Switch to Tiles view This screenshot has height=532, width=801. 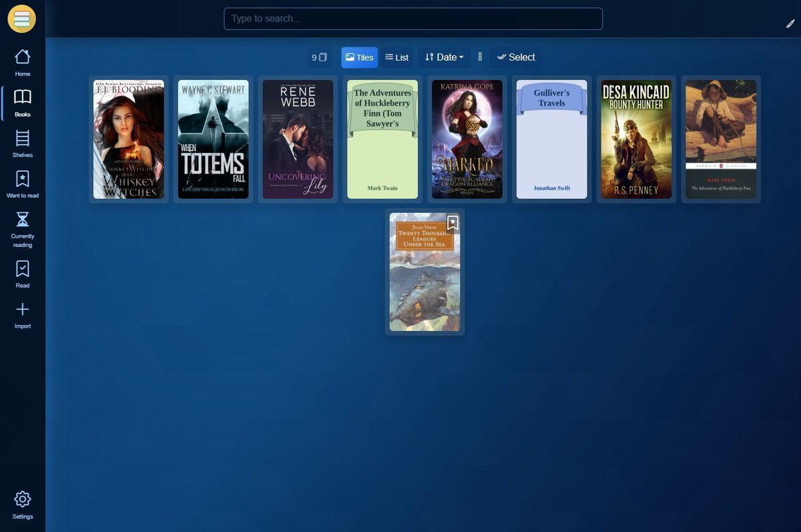tap(359, 57)
